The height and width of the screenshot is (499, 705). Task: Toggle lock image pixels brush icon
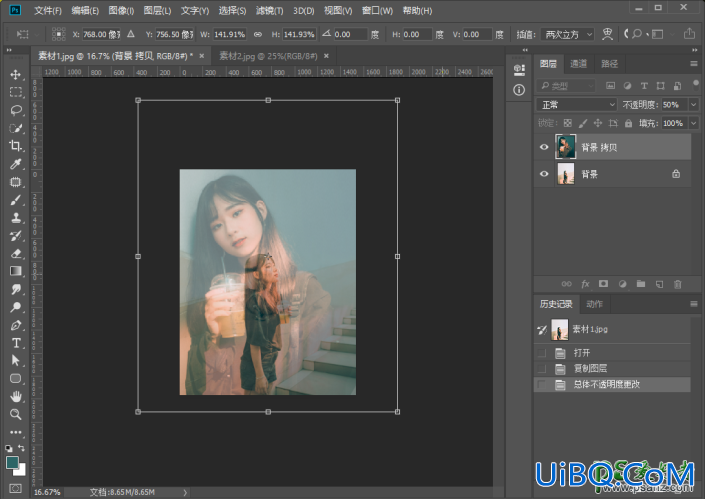[x=583, y=123]
